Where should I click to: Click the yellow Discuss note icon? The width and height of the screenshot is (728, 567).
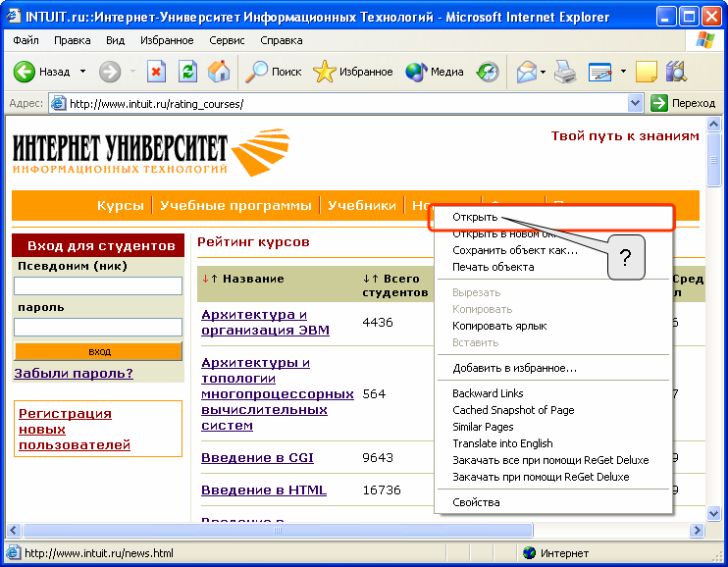(x=647, y=72)
